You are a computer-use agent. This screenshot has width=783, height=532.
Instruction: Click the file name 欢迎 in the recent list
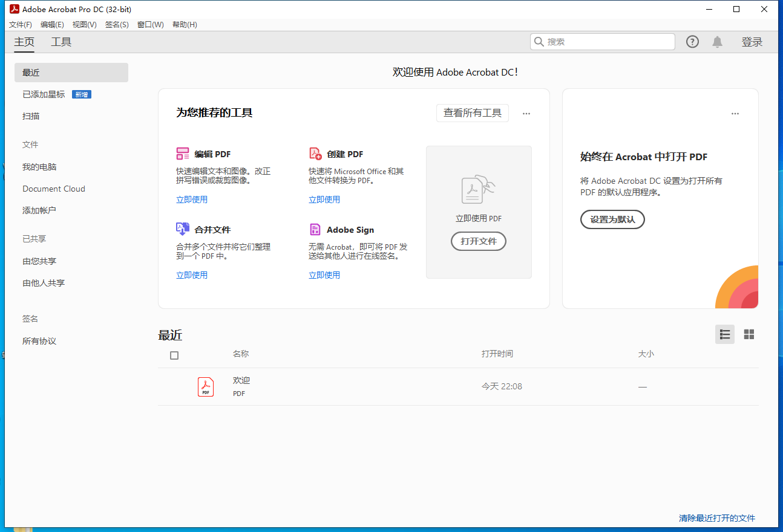point(241,380)
